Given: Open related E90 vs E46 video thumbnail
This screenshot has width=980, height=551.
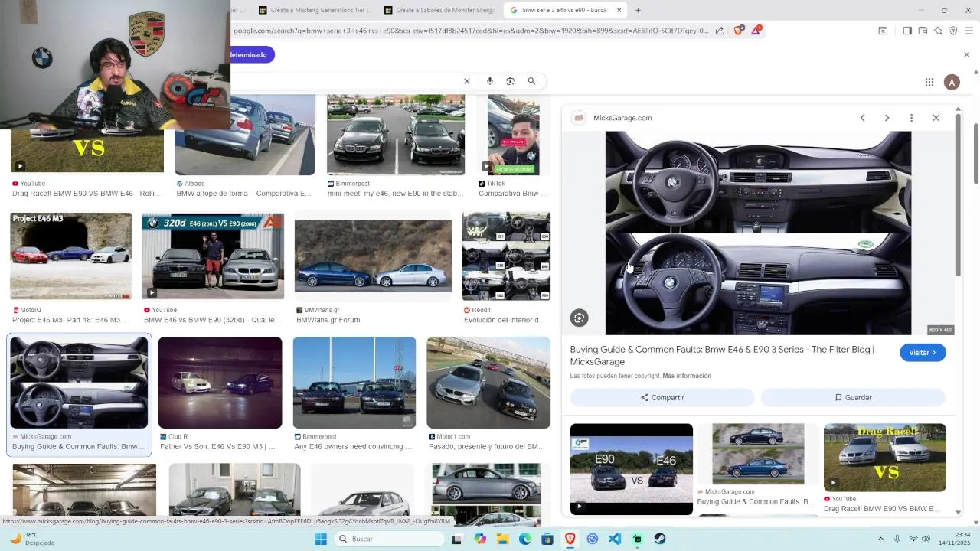Looking at the screenshot, I should click(x=632, y=469).
